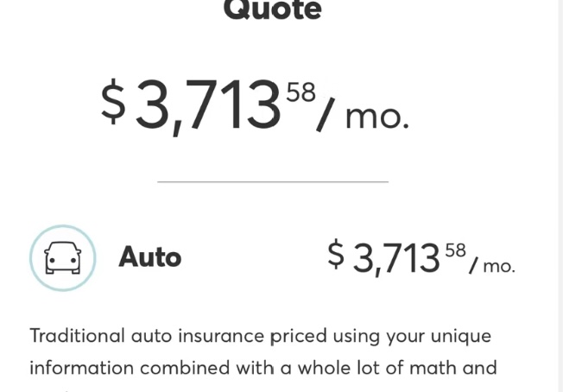Click the large dollar sign of total quote
The image size is (563, 392).
pos(113,102)
